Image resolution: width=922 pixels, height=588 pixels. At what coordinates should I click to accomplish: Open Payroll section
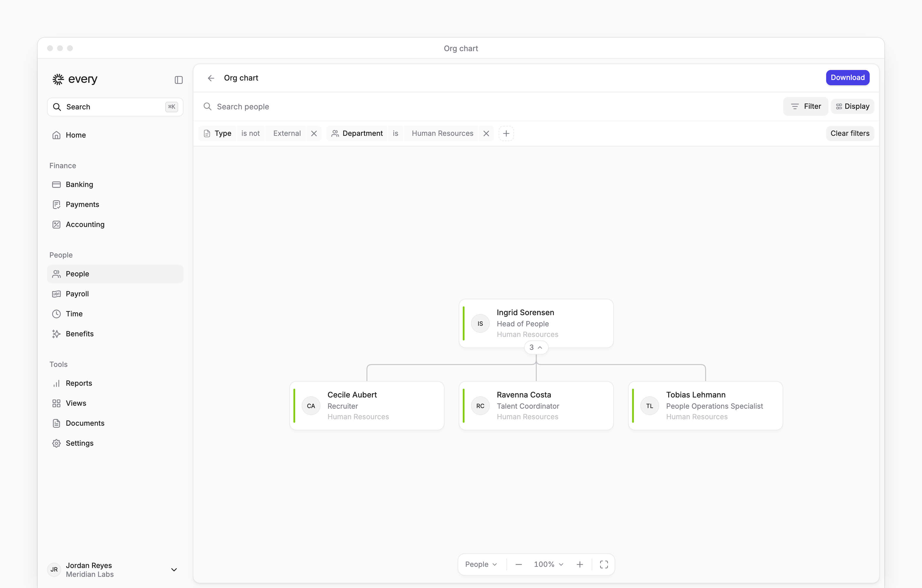point(115,294)
